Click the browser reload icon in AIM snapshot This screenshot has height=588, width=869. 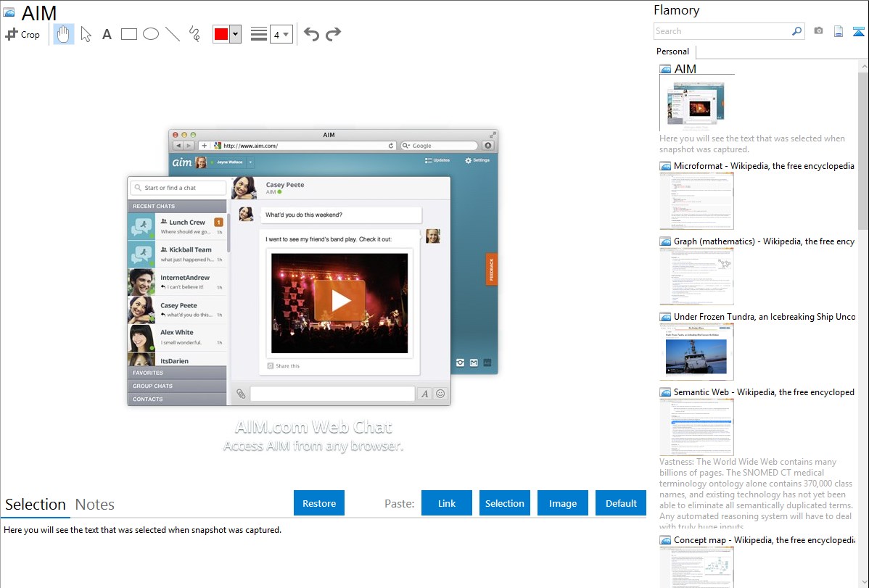391,146
